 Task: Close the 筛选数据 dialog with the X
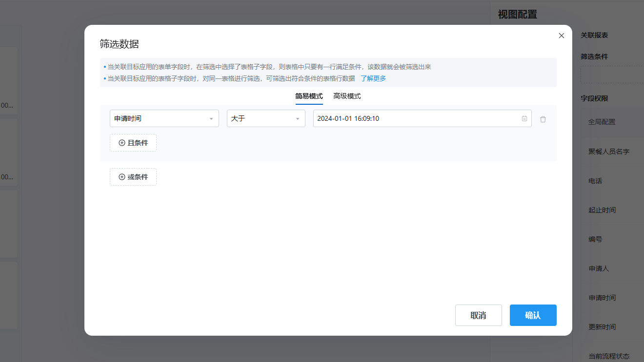click(561, 35)
